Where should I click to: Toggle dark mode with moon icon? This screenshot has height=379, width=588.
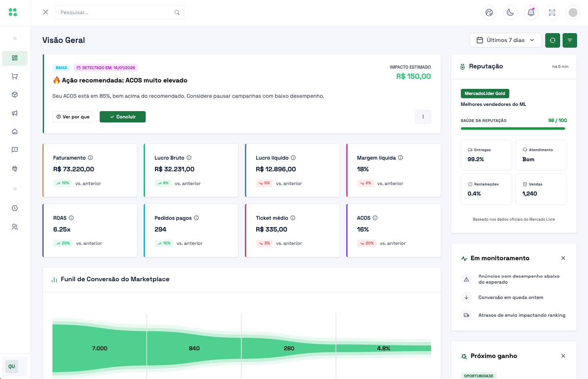[x=510, y=13]
